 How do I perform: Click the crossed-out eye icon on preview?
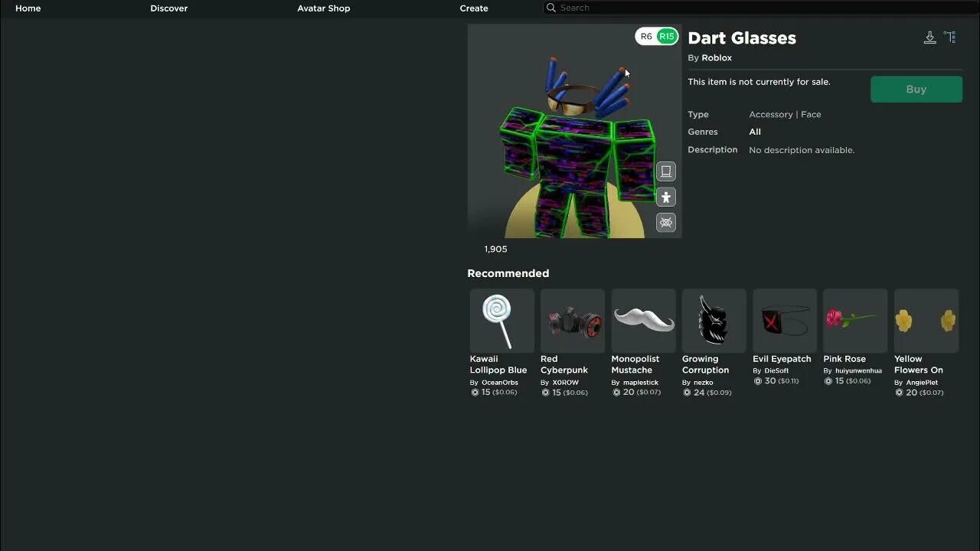(666, 223)
